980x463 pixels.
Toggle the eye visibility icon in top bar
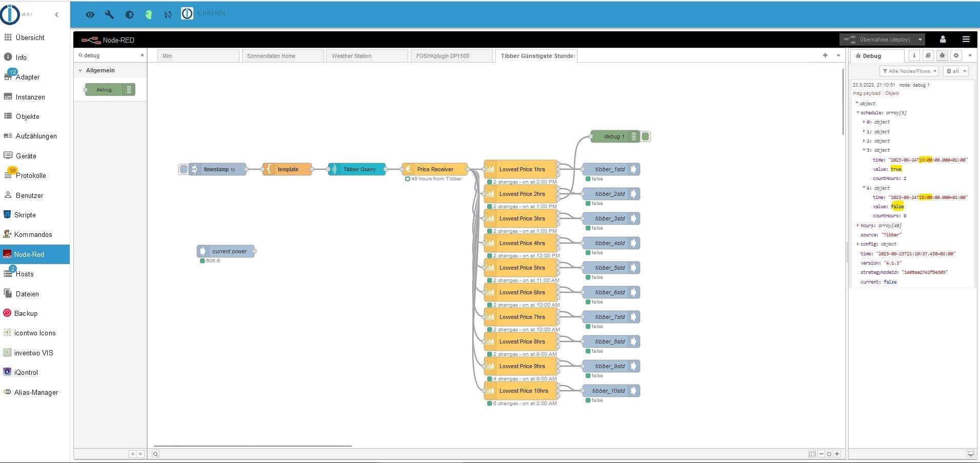click(x=90, y=14)
